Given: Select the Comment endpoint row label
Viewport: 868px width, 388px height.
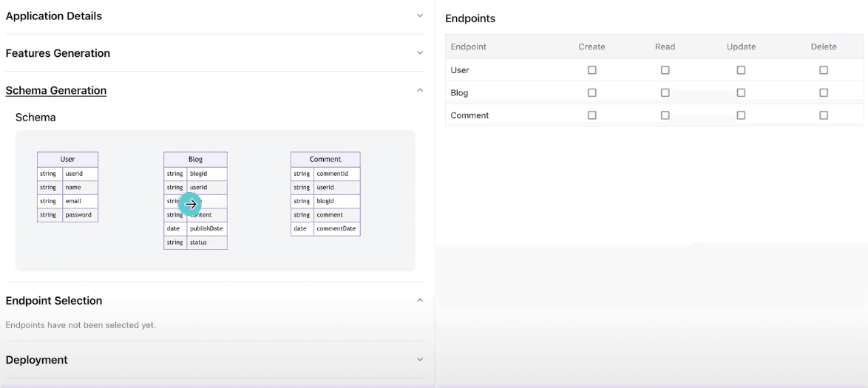Looking at the screenshot, I should click(469, 116).
